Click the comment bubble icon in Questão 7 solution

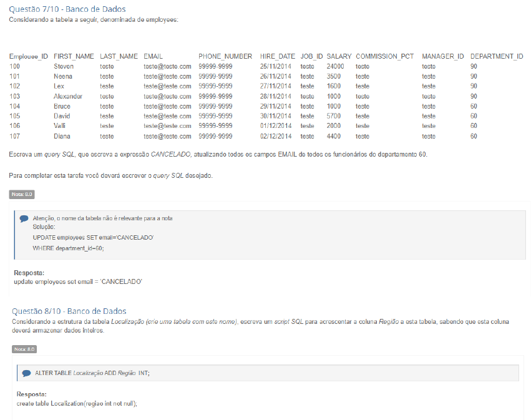24,218
